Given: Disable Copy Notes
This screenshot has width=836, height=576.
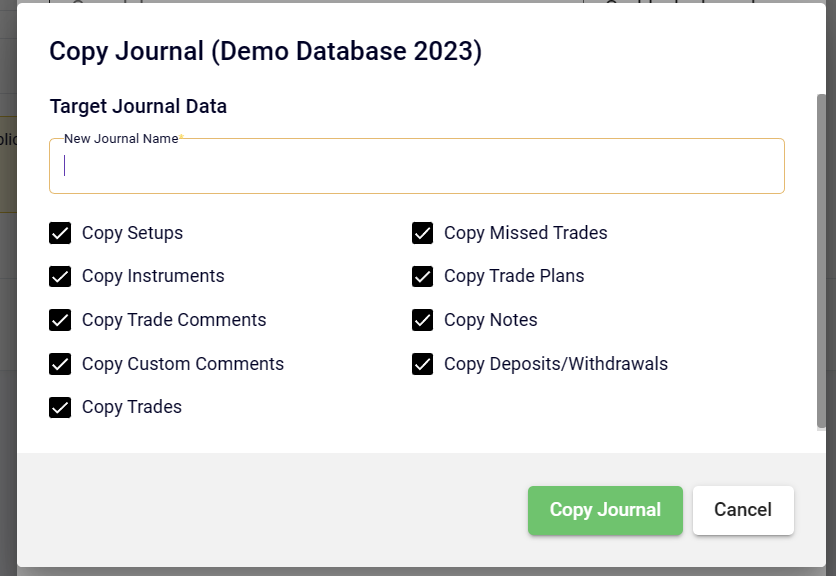Looking at the screenshot, I should pyautogui.click(x=422, y=320).
